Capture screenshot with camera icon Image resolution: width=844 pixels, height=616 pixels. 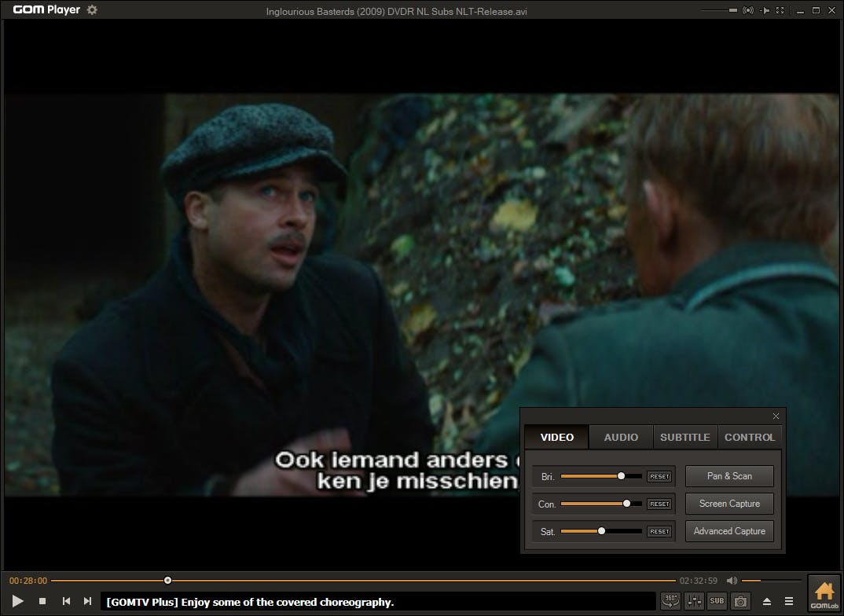740,601
